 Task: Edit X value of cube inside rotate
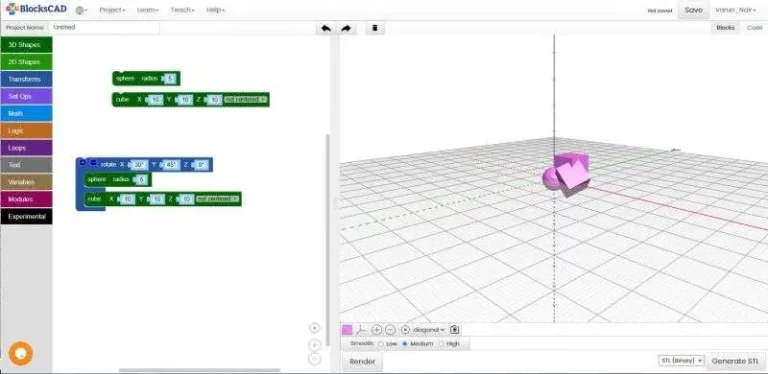click(x=127, y=199)
